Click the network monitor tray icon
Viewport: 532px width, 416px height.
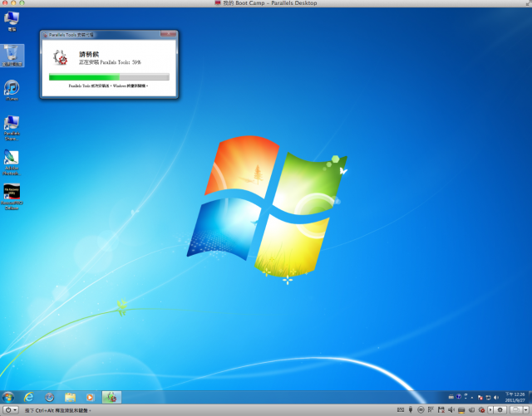coord(488,398)
